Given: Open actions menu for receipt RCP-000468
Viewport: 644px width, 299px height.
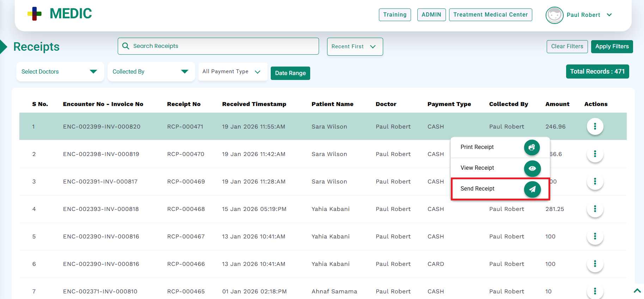Looking at the screenshot, I should point(595,209).
